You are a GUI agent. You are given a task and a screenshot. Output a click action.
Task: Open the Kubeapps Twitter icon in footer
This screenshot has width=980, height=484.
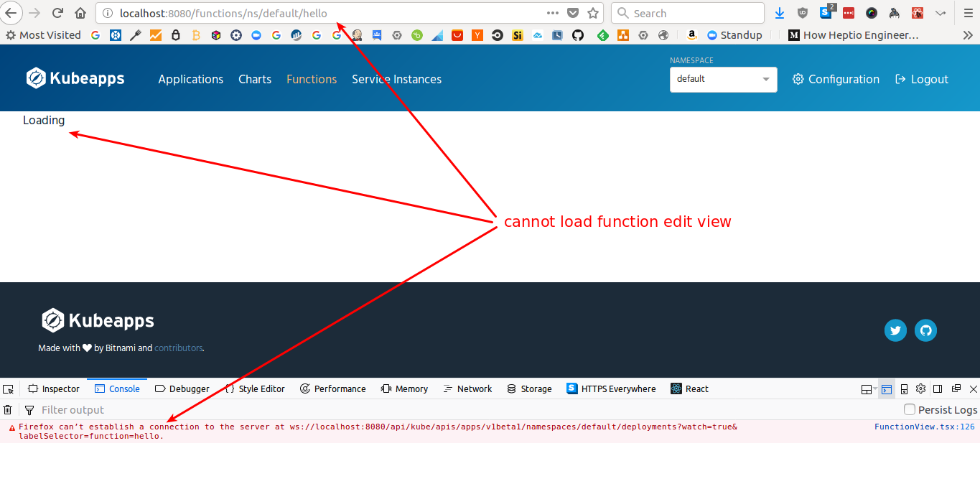[x=895, y=330]
